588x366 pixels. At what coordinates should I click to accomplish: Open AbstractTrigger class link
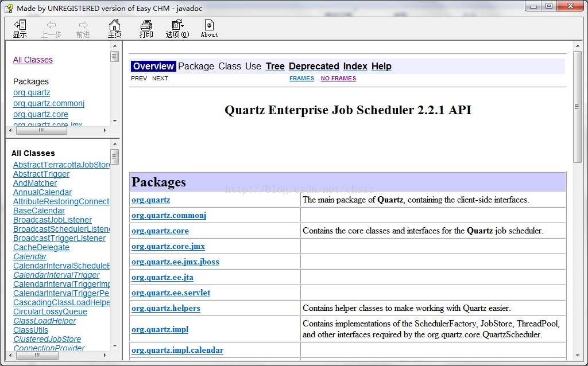41,174
